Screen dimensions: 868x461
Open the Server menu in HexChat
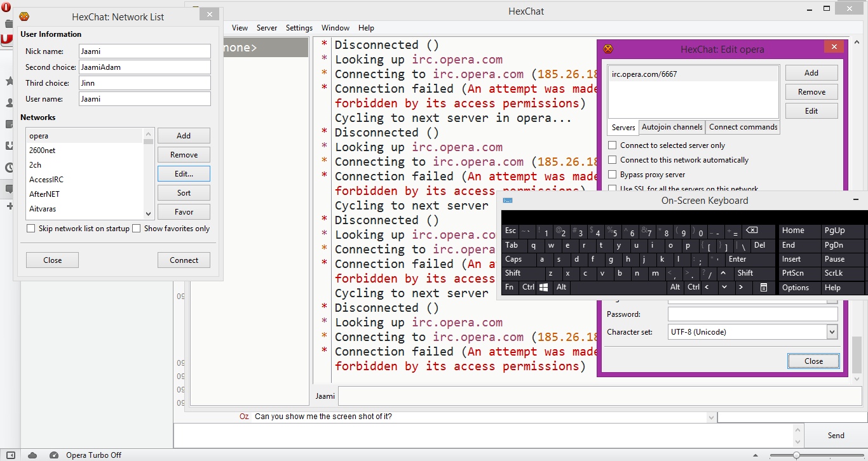pyautogui.click(x=267, y=28)
